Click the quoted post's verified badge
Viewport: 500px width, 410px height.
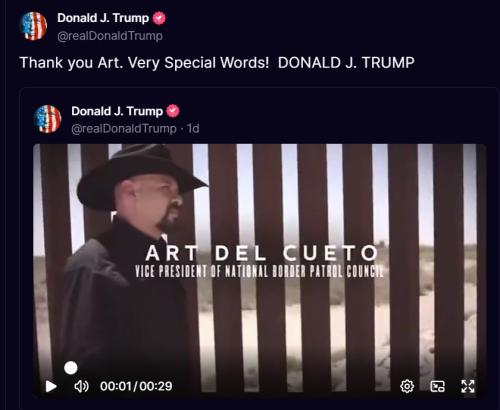(x=173, y=111)
